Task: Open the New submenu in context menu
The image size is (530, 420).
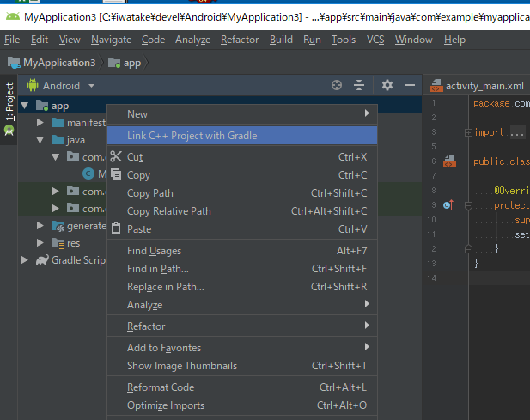Action: [241, 114]
